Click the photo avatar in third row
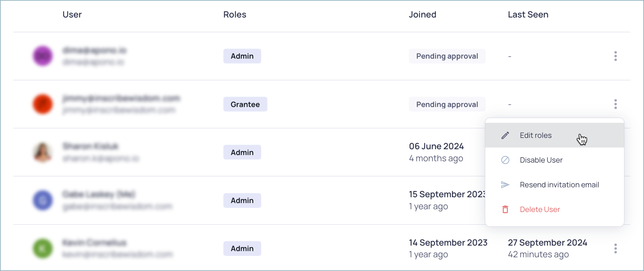Image resolution: width=644 pixels, height=271 pixels. (x=43, y=152)
